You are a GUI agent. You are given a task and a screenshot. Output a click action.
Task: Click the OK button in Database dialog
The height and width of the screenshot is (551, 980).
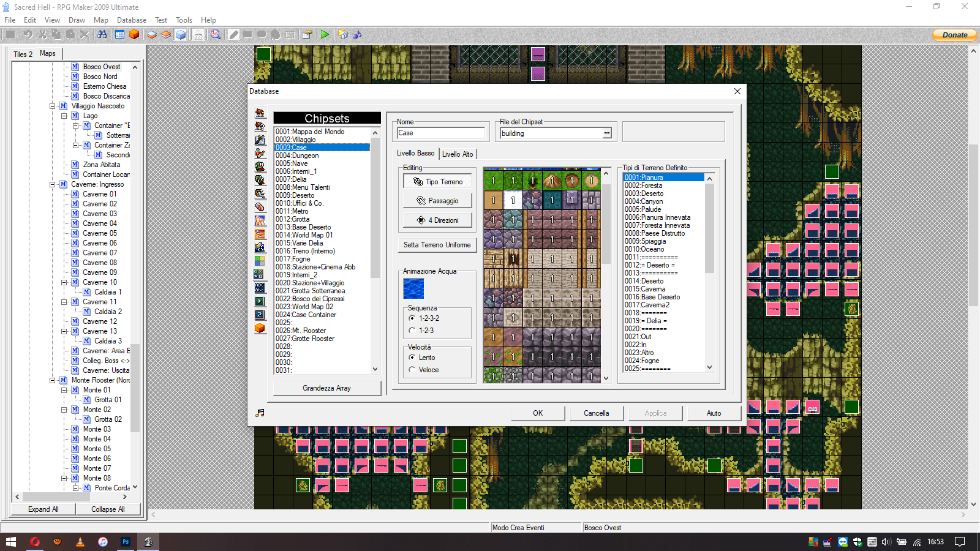[x=538, y=413]
